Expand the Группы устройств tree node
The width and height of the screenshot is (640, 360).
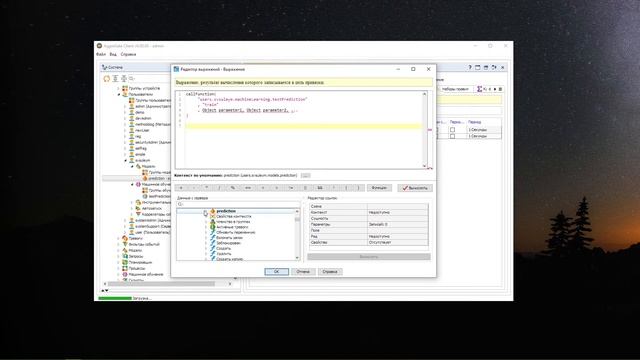click(119, 88)
